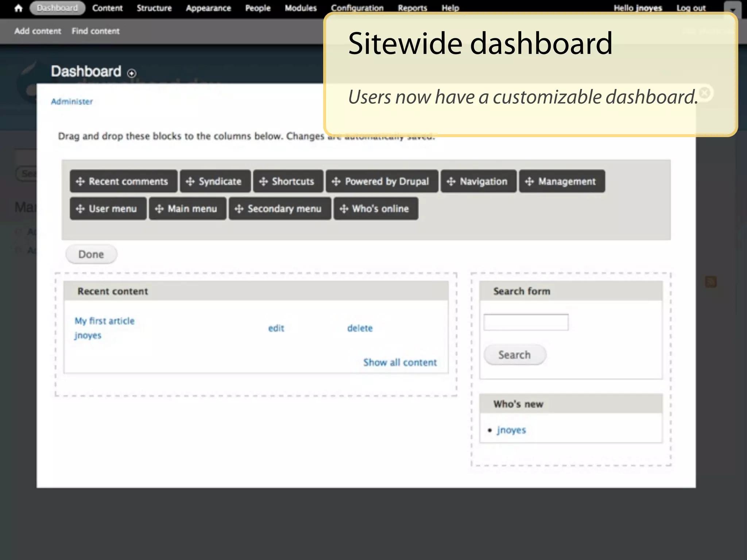Viewport: 747px width, 560px height.
Task: Toggle the toolbar drawer dropdown arrow
Action: point(732,9)
